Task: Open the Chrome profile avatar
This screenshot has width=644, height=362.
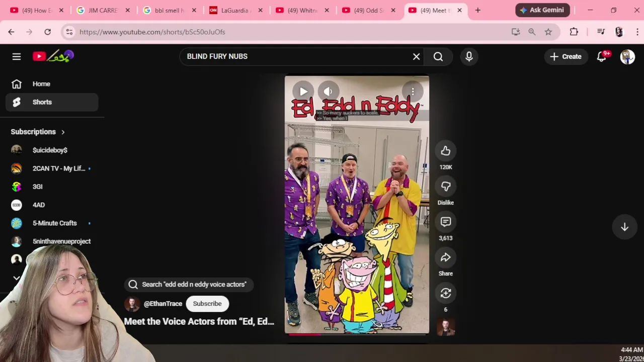Action: click(619, 32)
